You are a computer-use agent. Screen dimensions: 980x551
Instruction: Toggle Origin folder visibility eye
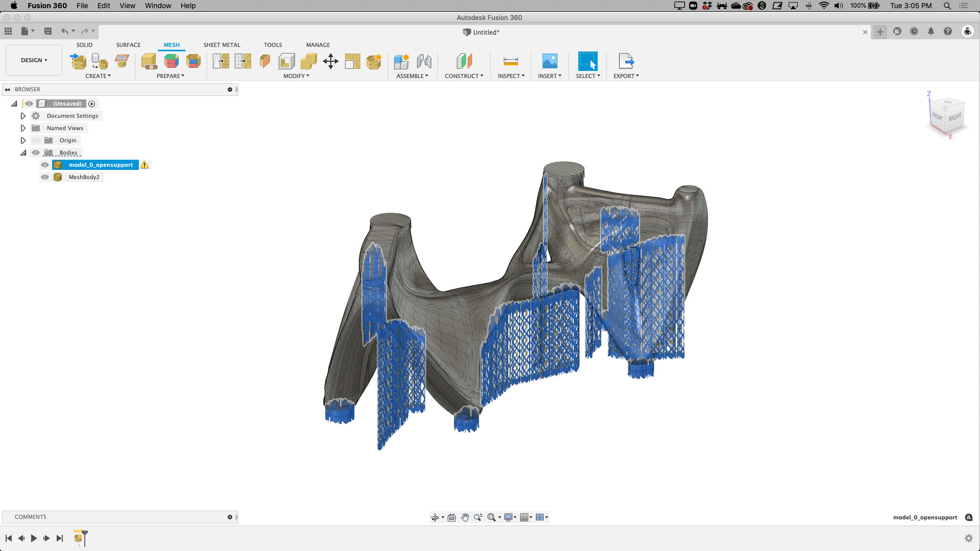coord(36,140)
